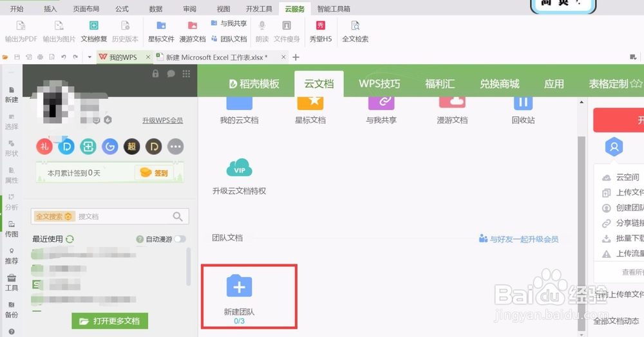Click 打开更多文档 button

tap(109, 321)
